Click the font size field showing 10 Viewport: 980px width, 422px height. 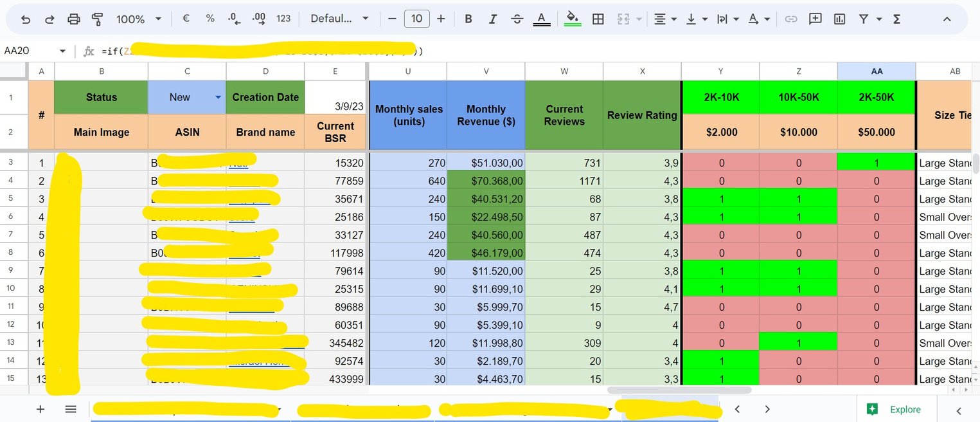coord(416,19)
